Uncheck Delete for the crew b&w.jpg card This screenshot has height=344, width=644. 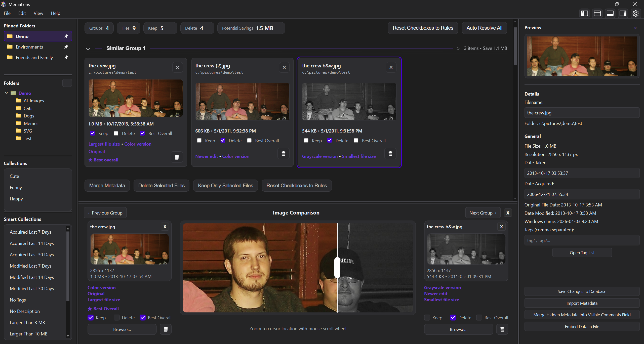[330, 141]
